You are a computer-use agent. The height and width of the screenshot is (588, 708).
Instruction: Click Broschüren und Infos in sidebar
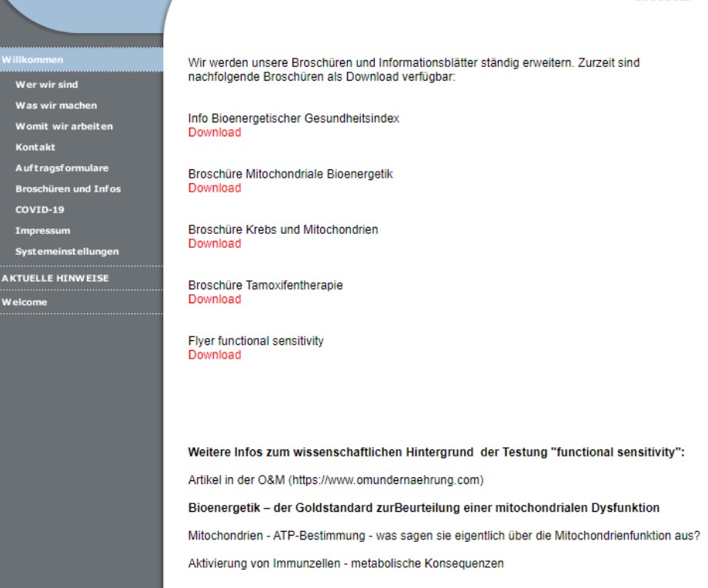pos(68,189)
